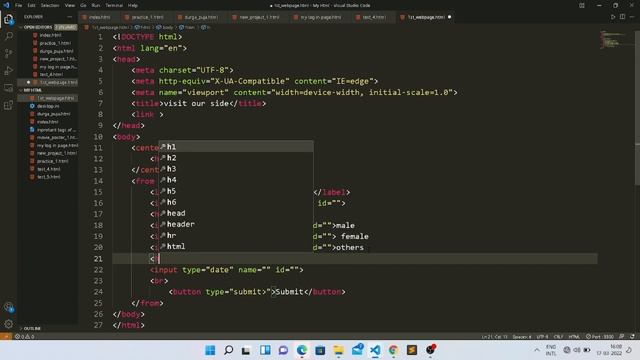
Task: Open the View menu
Action: (70, 5)
